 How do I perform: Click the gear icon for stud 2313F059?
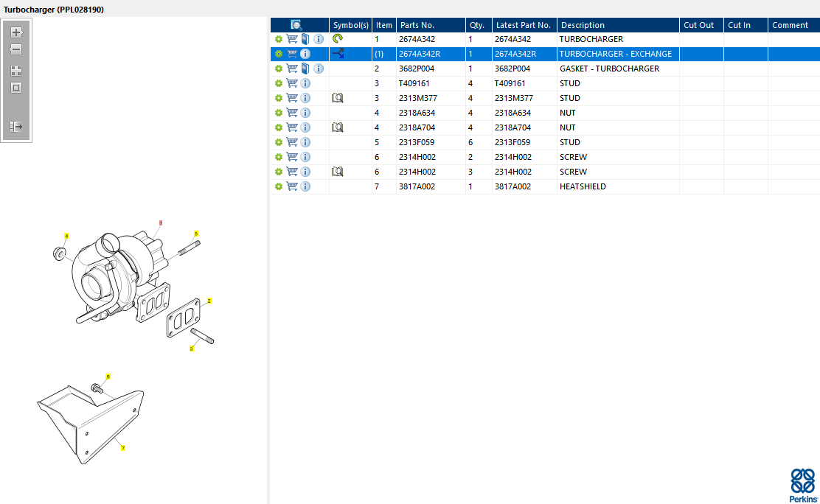coord(279,142)
